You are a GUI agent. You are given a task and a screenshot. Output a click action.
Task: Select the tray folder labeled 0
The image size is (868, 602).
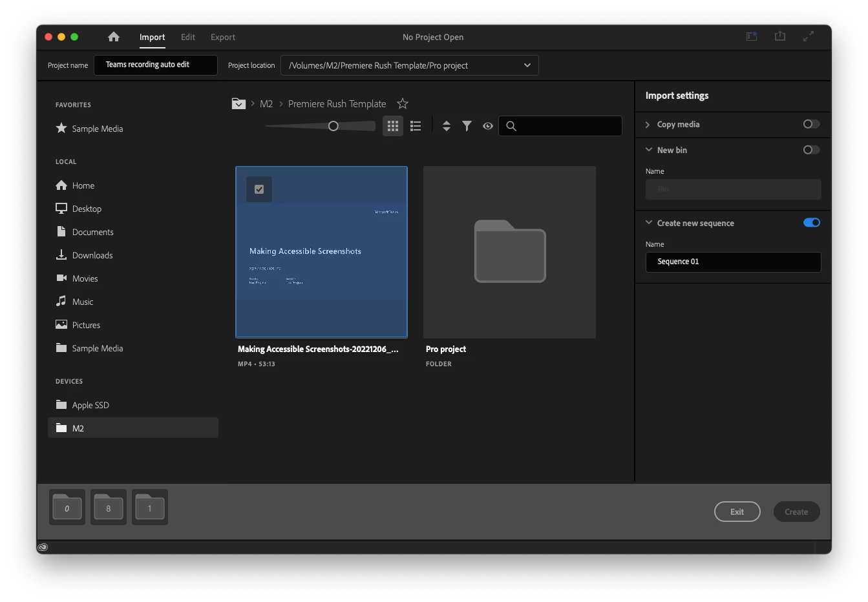pos(67,507)
